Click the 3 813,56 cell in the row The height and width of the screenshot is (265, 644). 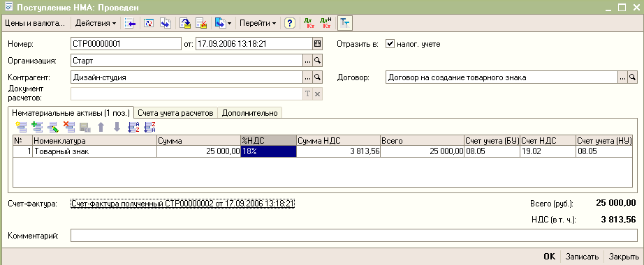pyautogui.click(x=339, y=151)
